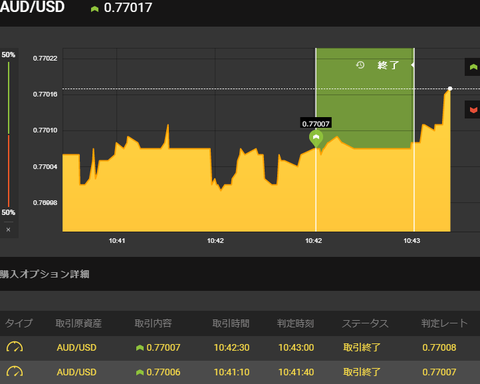Click the green entry marker pin on the chart
The height and width of the screenshot is (384, 480).
316,139
